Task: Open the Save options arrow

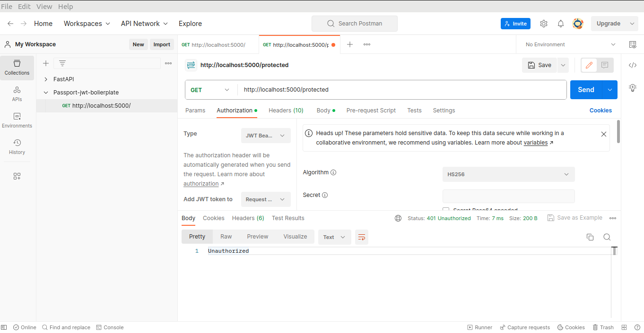Action: point(563,65)
